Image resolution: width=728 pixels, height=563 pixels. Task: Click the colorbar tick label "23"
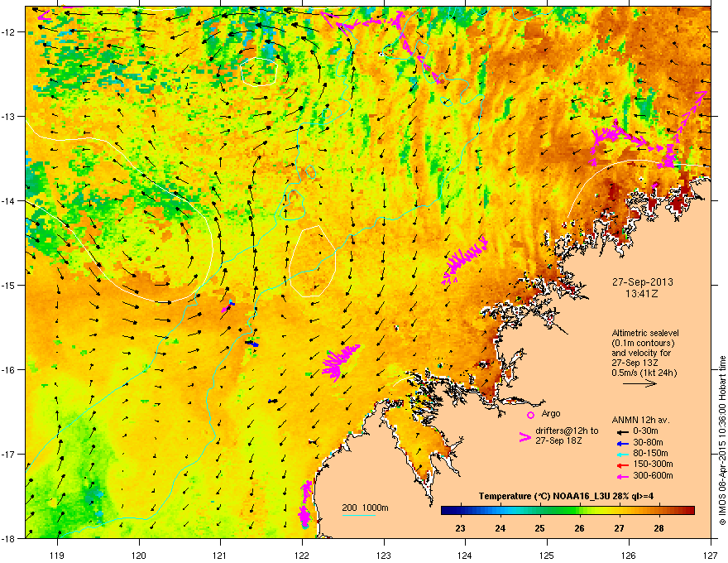[460, 528]
